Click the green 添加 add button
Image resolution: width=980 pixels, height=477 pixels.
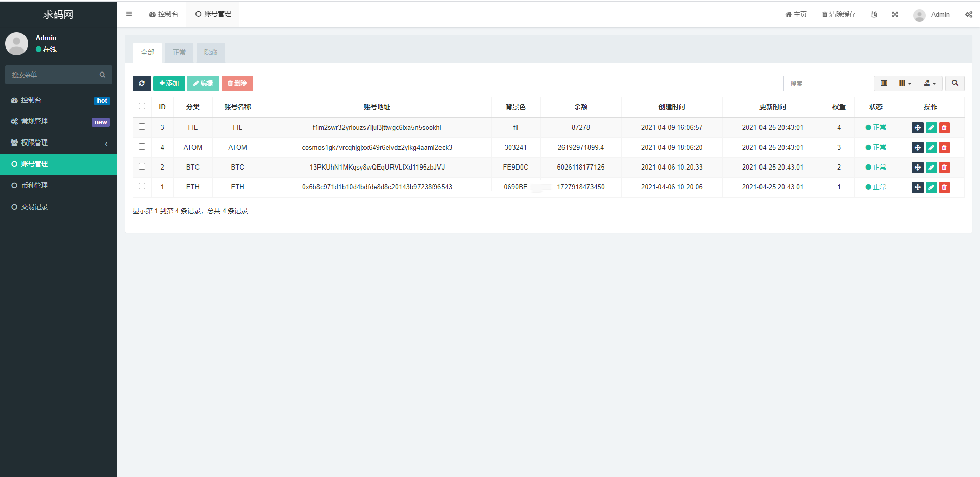tap(169, 83)
